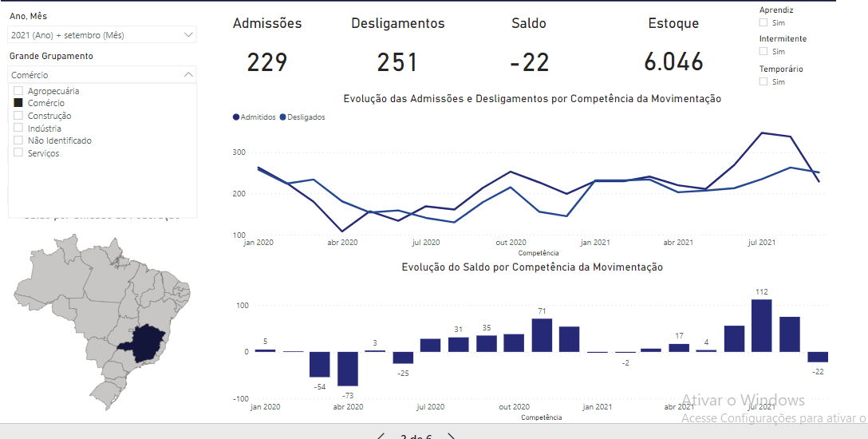Click the Estoque 6.046 card
The image size is (868, 439).
coord(673,61)
